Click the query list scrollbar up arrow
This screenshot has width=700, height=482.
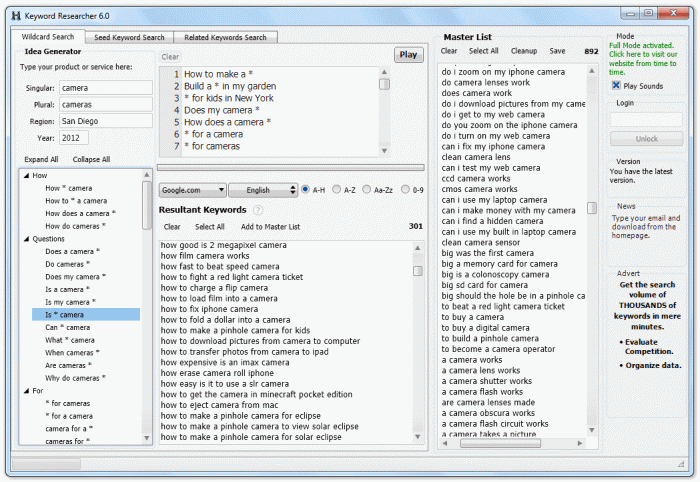coord(384,72)
